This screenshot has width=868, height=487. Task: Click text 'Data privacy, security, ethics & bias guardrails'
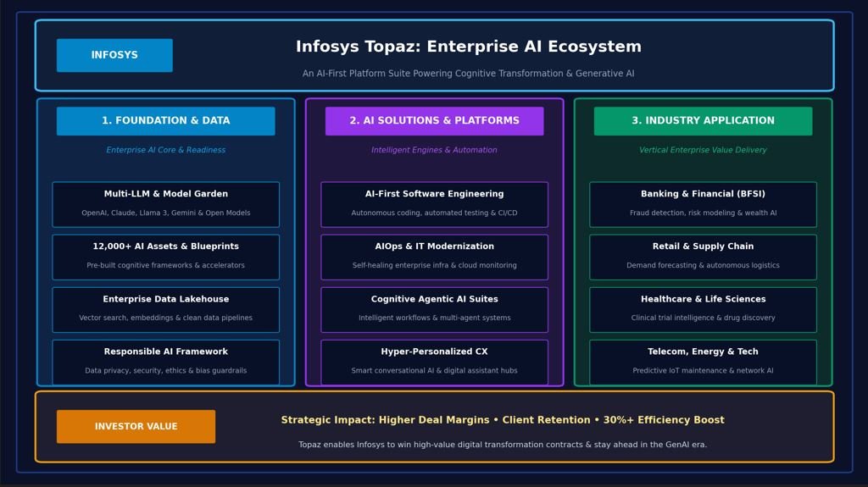coord(165,371)
